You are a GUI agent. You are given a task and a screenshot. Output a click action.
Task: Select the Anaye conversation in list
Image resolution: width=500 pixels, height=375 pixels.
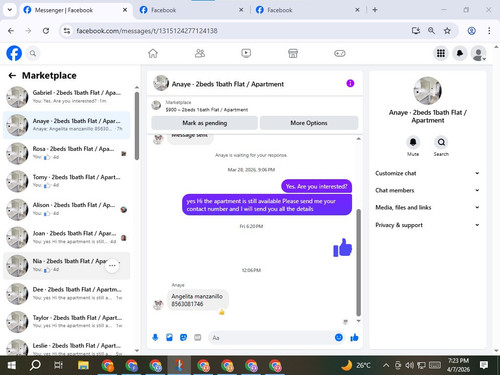pyautogui.click(x=67, y=125)
